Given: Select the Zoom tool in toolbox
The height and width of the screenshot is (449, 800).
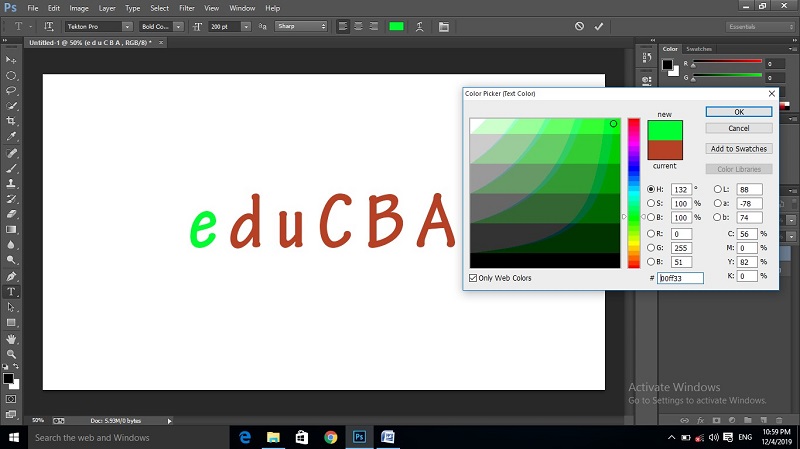Looking at the screenshot, I should 11,354.
